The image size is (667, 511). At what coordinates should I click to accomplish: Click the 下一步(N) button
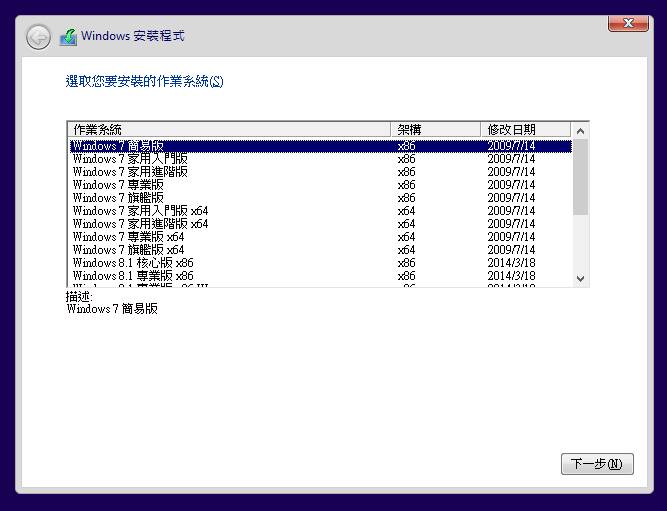click(x=597, y=464)
